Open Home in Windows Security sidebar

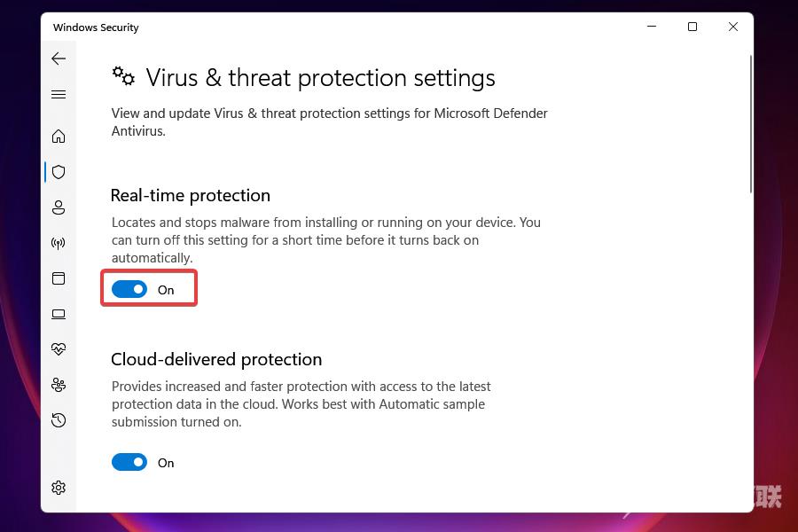coord(59,137)
